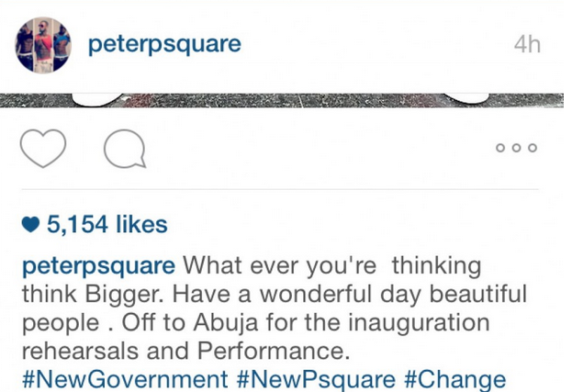Open the #Change hashtag
Screen dimensions: 572x392
tap(454, 378)
